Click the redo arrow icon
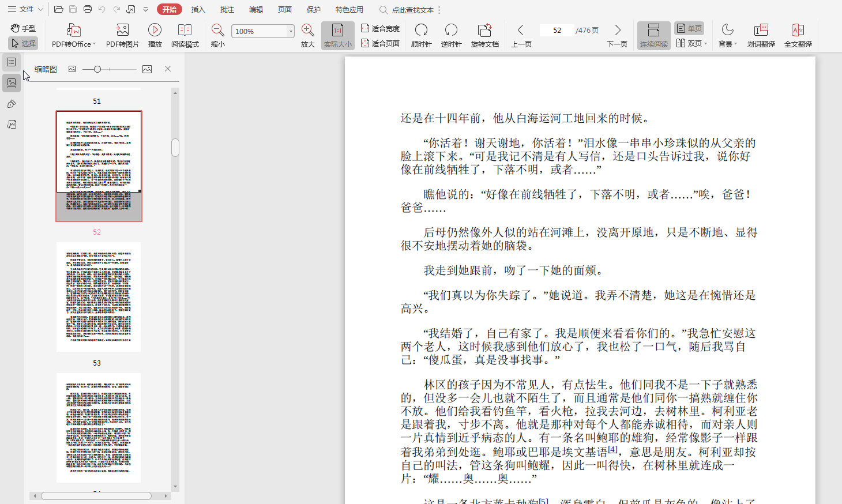The image size is (842, 504). tap(116, 9)
